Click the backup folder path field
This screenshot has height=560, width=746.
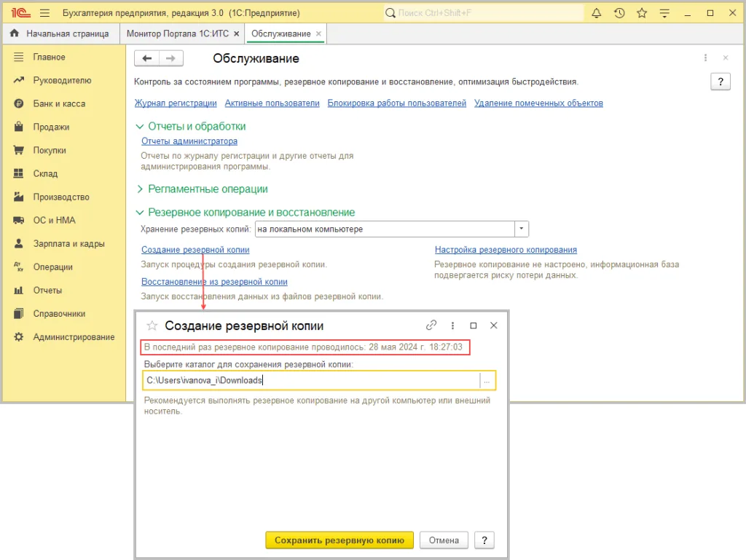coord(311,380)
